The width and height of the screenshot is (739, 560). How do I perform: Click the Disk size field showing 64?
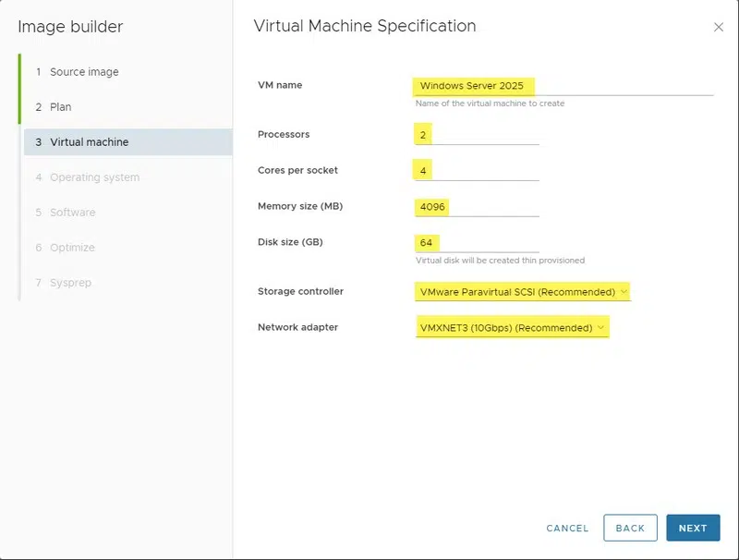click(x=477, y=243)
